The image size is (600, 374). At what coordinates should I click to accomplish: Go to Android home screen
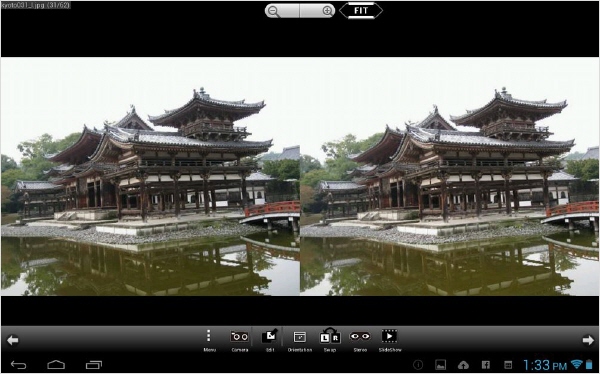pos(56,365)
